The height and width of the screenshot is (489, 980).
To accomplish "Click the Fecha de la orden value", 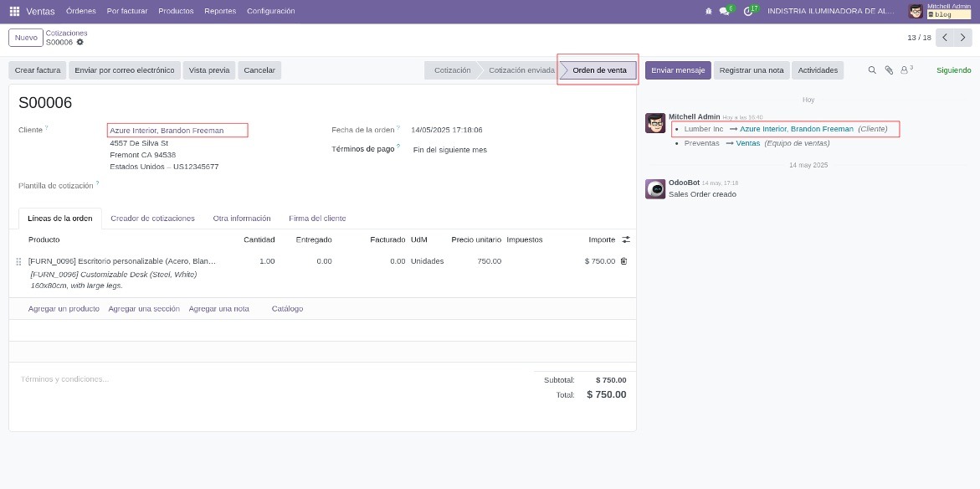I will tap(446, 130).
